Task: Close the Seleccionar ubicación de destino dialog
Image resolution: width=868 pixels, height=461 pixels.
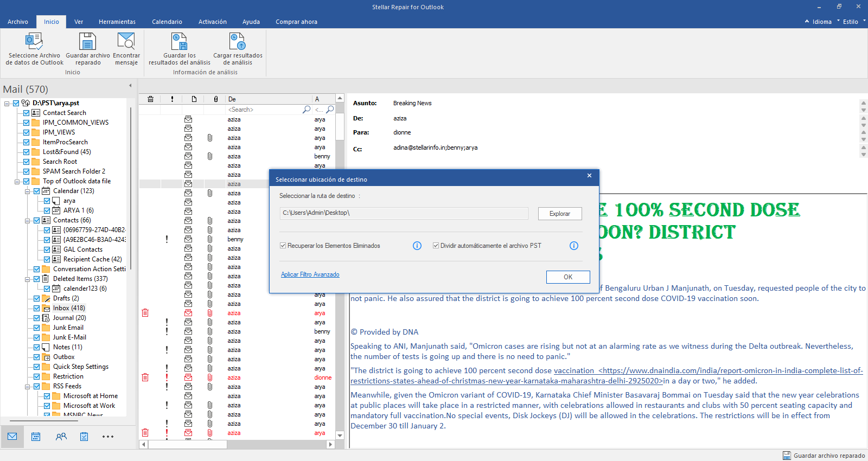Action: (589, 176)
